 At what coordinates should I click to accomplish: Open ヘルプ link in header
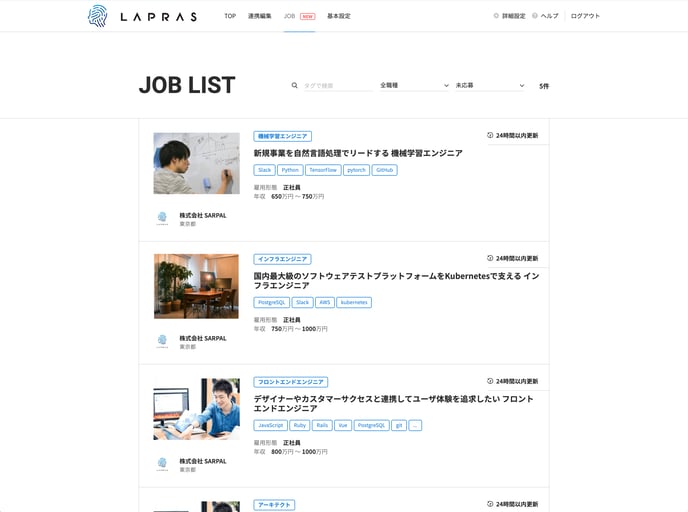tap(549, 16)
